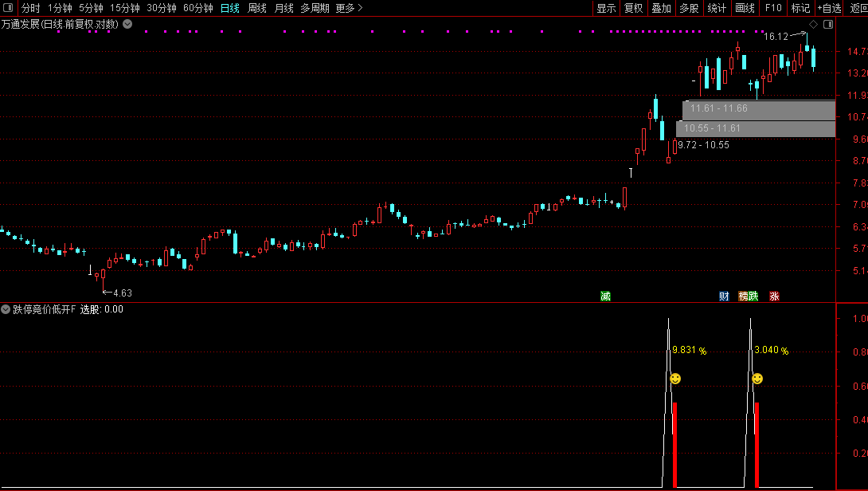Click the smiley icon near 3.040%
The width and height of the screenshot is (868, 491).
pyautogui.click(x=757, y=379)
